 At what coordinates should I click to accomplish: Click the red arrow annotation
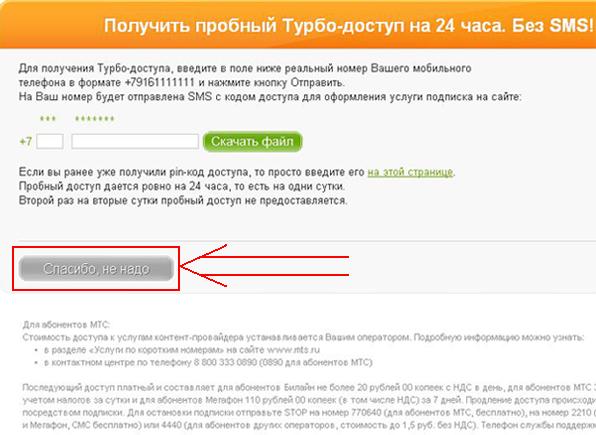[264, 266]
